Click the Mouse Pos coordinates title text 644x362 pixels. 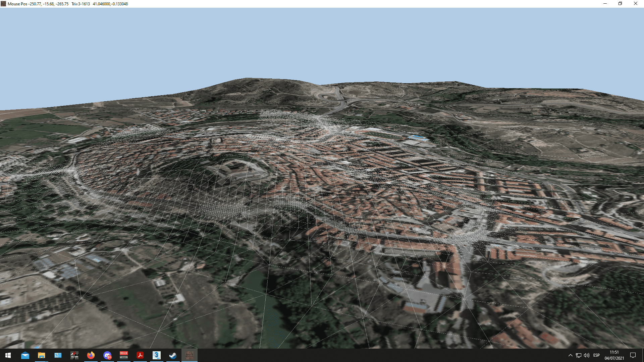pyautogui.click(x=38, y=4)
